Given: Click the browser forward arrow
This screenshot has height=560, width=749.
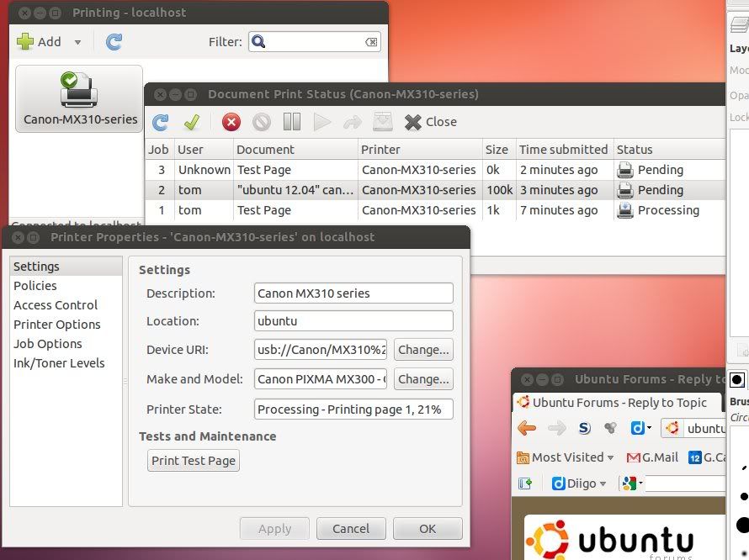Looking at the screenshot, I should [x=556, y=428].
